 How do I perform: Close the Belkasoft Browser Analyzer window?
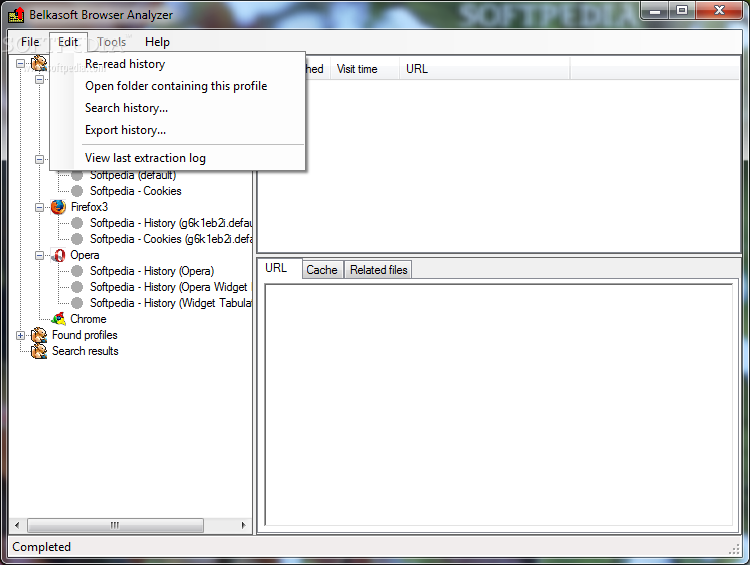719,11
